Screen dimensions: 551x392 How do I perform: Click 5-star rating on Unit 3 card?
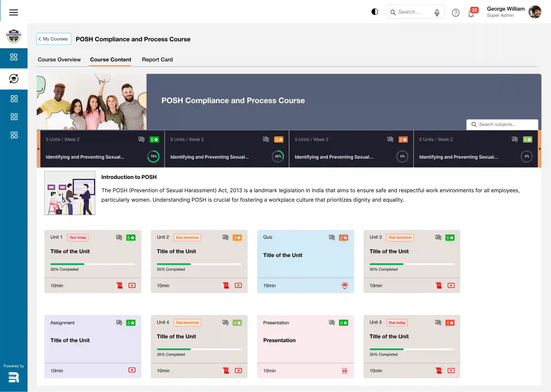[450, 238]
